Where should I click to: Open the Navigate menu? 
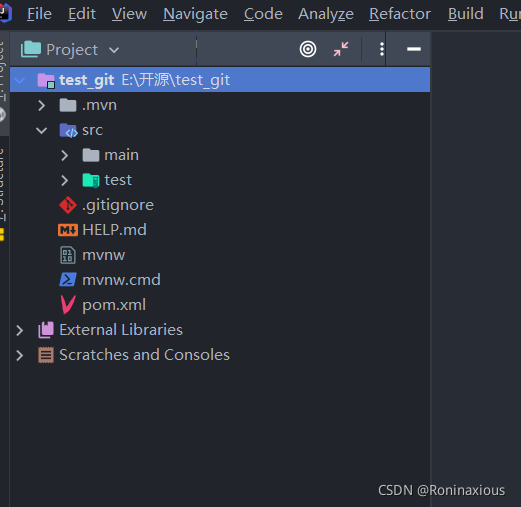(195, 14)
